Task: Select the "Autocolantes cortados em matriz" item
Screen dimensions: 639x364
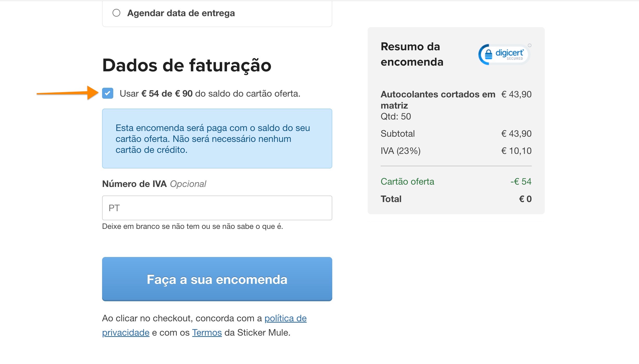Action: tap(438, 100)
